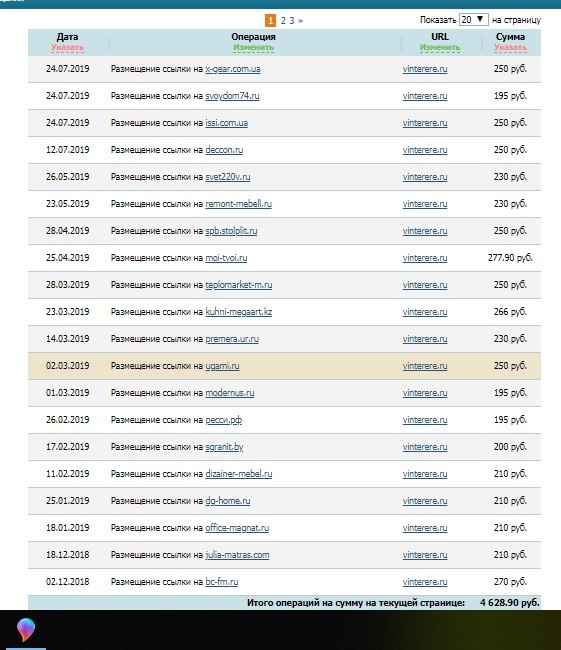Open vinterere.ru in the x-gear.com.ua row
The image size is (561, 650).
click(x=425, y=69)
